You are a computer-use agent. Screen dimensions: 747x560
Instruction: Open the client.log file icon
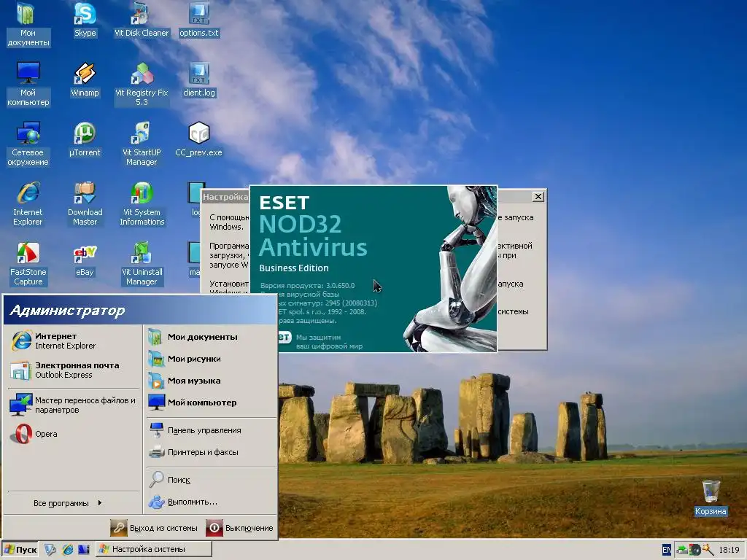pyautogui.click(x=198, y=80)
